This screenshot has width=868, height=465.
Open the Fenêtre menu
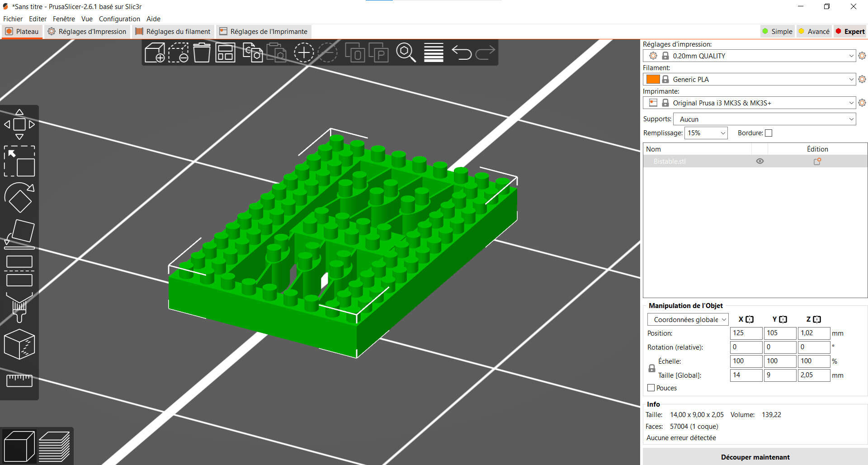tap(64, 19)
